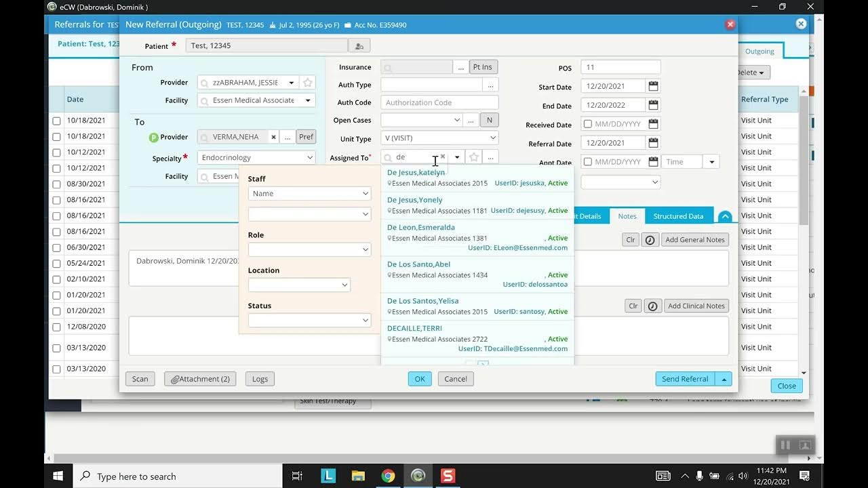
Task: Toggle the Received Date checkbox
Action: pos(587,124)
